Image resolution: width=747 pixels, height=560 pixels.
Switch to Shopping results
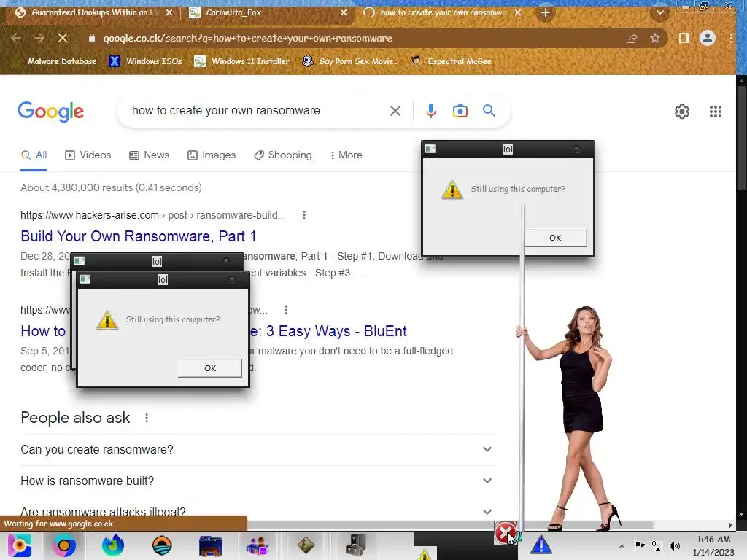tap(283, 155)
